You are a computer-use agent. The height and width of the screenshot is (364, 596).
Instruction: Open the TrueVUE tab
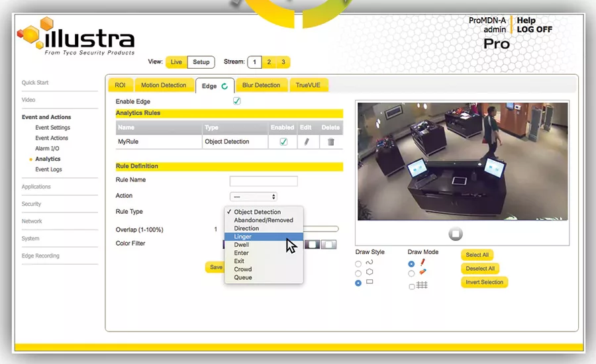point(308,85)
